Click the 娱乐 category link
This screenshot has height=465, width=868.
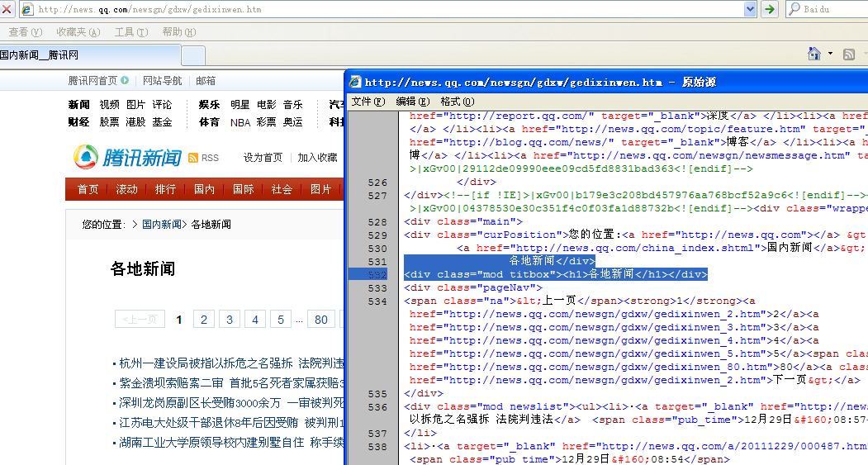(209, 105)
